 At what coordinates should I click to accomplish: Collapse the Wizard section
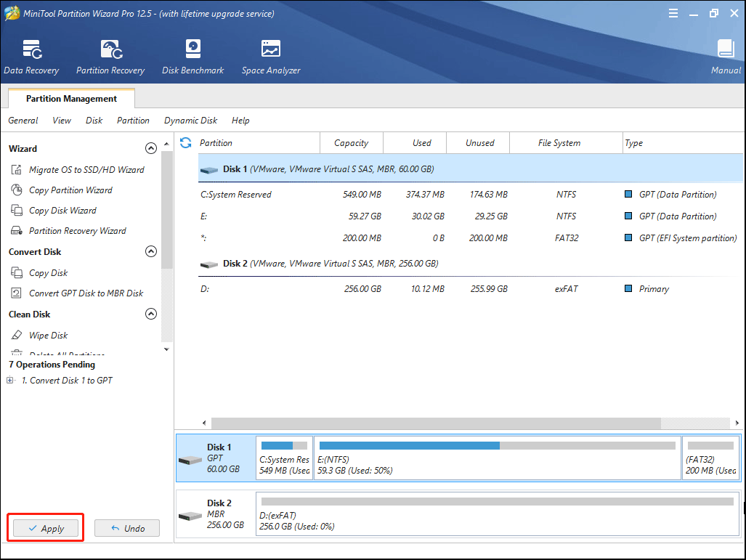[151, 148]
